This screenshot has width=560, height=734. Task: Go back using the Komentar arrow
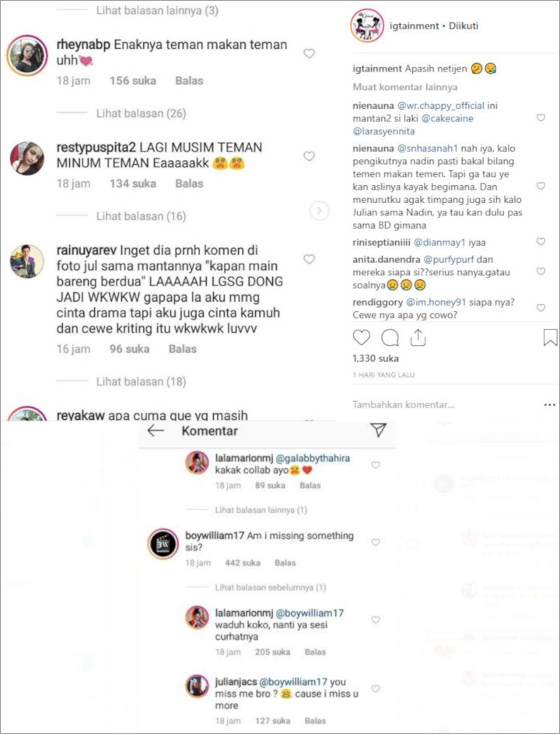click(156, 431)
